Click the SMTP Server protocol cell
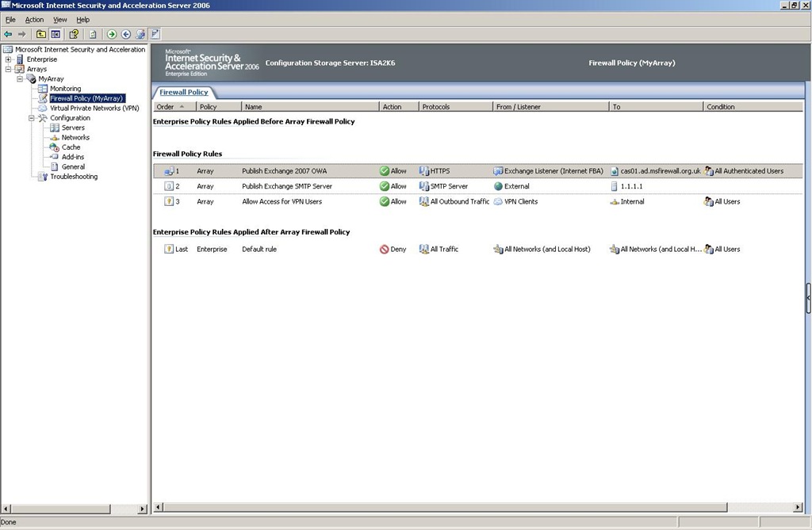812x530 pixels. tap(443, 186)
